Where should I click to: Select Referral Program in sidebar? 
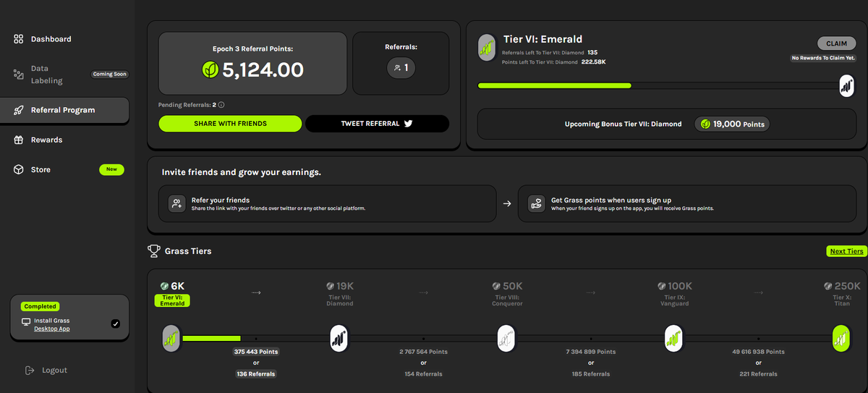pyautogui.click(x=64, y=110)
